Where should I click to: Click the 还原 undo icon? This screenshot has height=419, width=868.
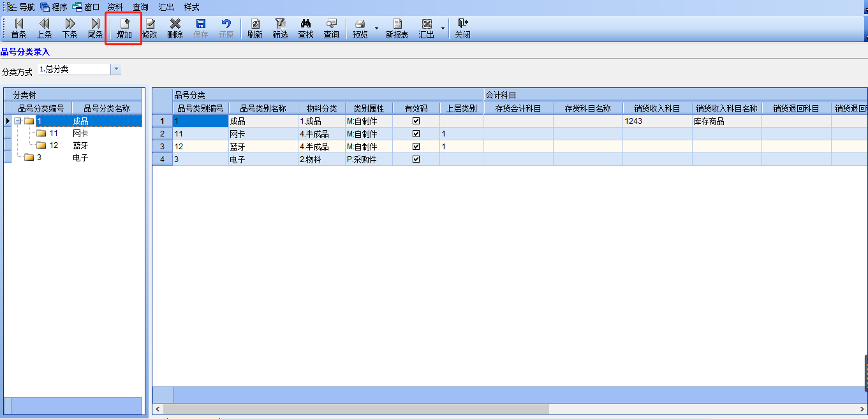coord(226,29)
